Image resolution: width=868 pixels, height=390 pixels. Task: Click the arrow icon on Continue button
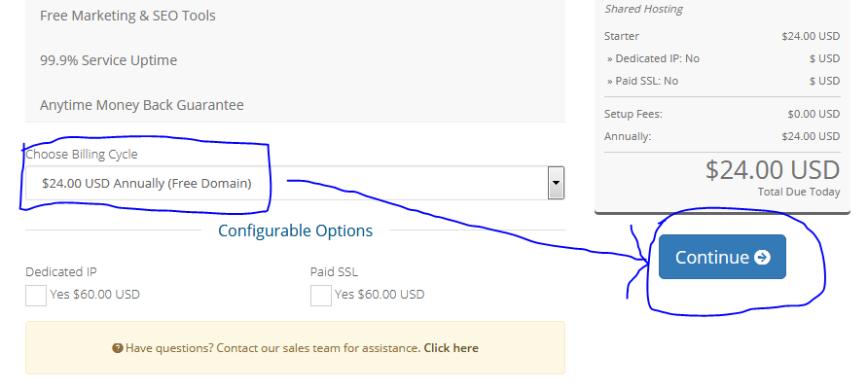[x=763, y=258]
